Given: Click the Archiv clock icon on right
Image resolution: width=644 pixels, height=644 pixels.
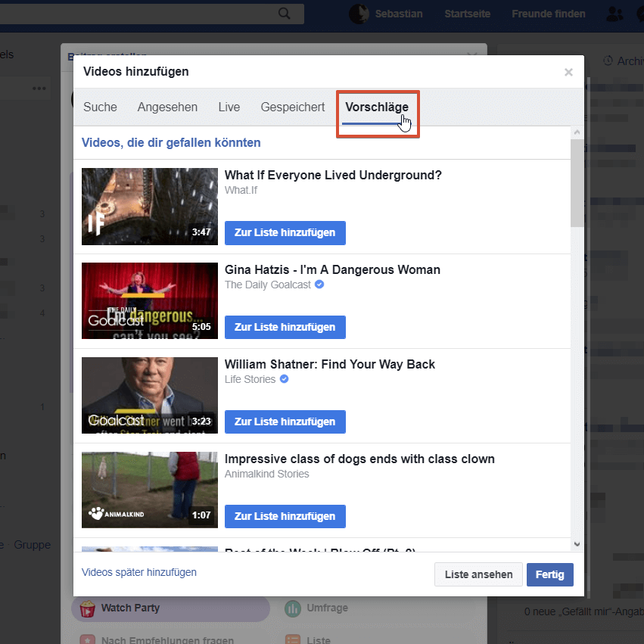Looking at the screenshot, I should click(x=608, y=61).
